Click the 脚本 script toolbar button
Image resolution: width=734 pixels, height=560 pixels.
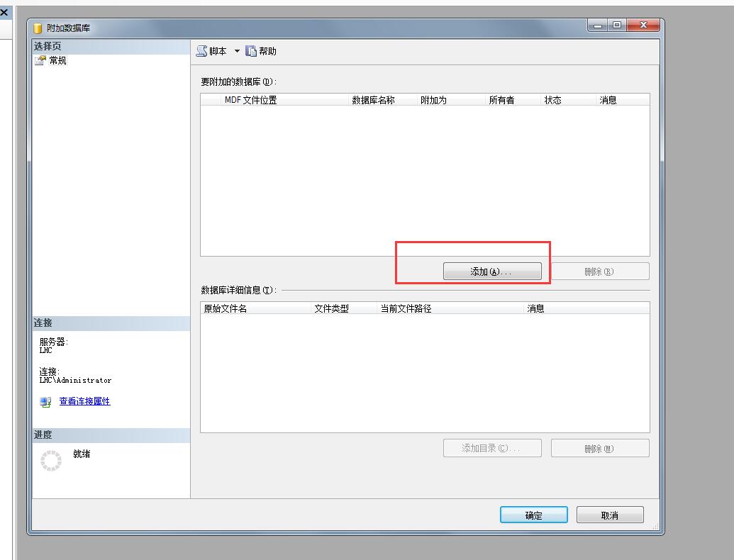(x=211, y=51)
